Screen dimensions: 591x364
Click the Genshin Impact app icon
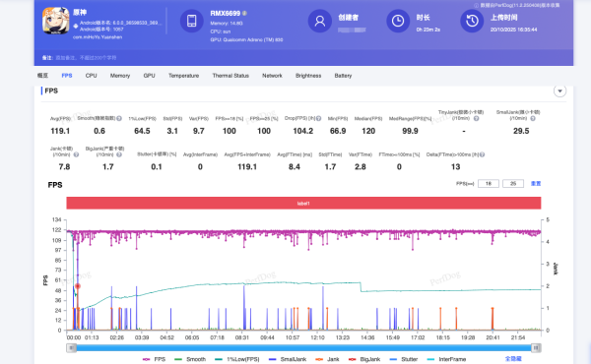[x=55, y=21]
